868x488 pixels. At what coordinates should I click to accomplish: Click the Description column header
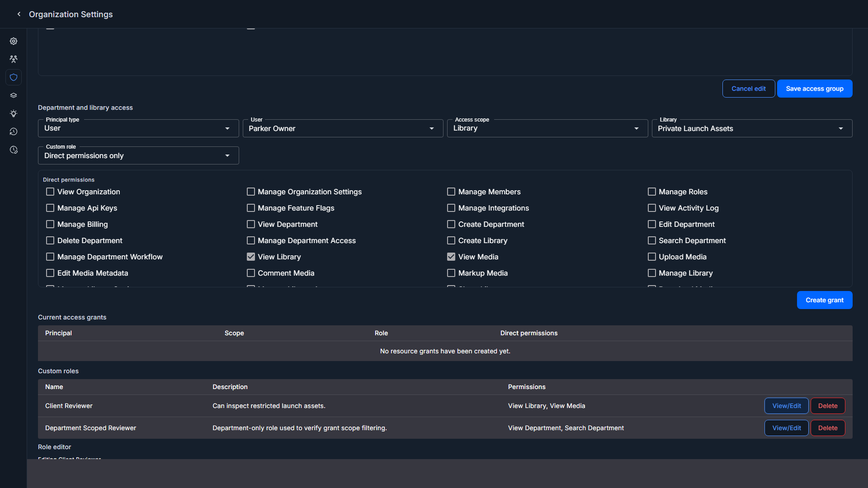click(x=230, y=387)
